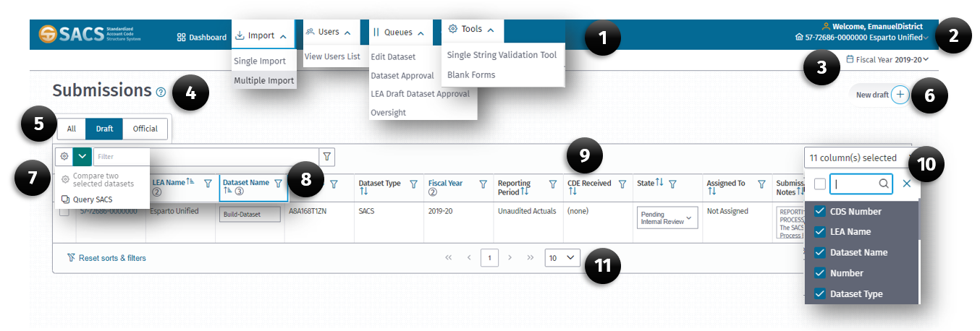Select Edit Dataset under Queues
This screenshot has height=331, width=980.
pos(393,56)
